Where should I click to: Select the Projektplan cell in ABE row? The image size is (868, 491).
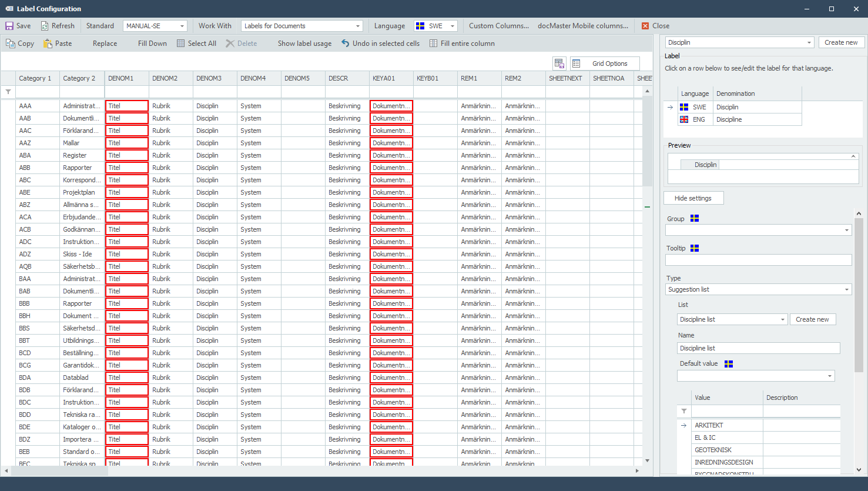(82, 192)
